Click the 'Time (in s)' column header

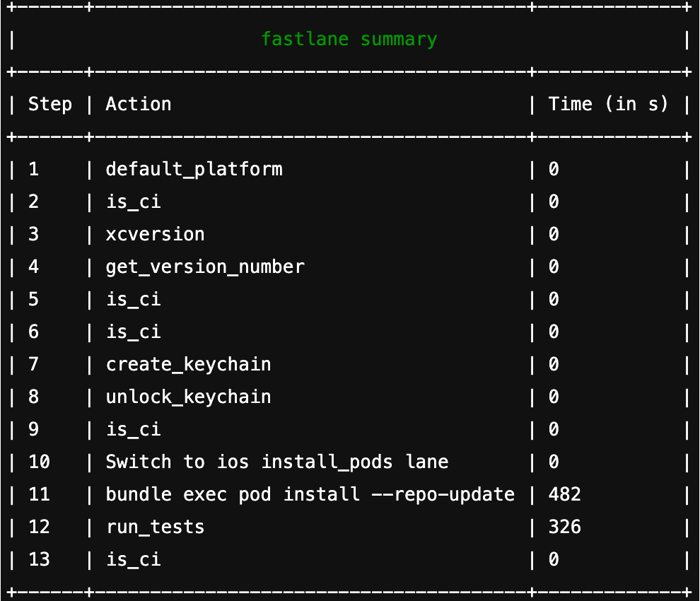pyautogui.click(x=608, y=105)
